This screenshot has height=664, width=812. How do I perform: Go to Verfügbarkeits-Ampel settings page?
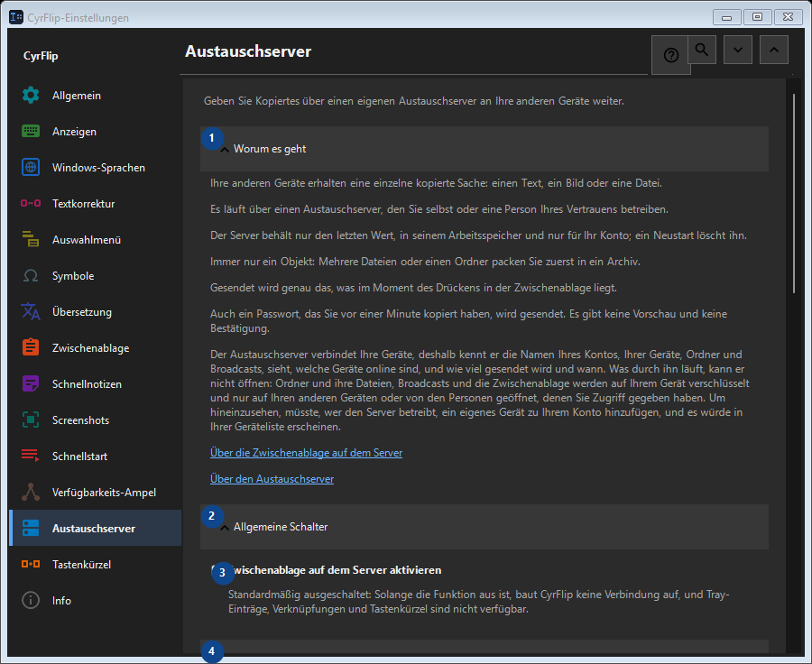click(96, 492)
